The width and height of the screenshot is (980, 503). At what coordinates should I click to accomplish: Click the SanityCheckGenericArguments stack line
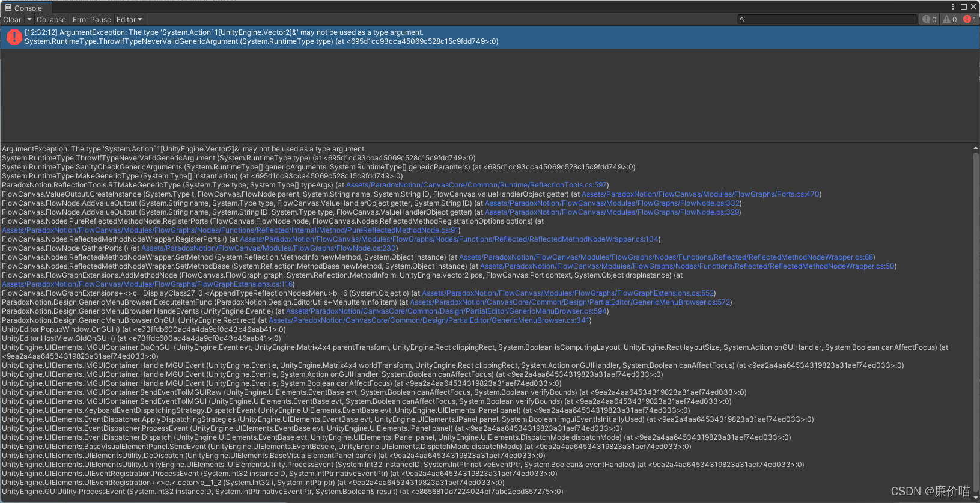click(318, 167)
